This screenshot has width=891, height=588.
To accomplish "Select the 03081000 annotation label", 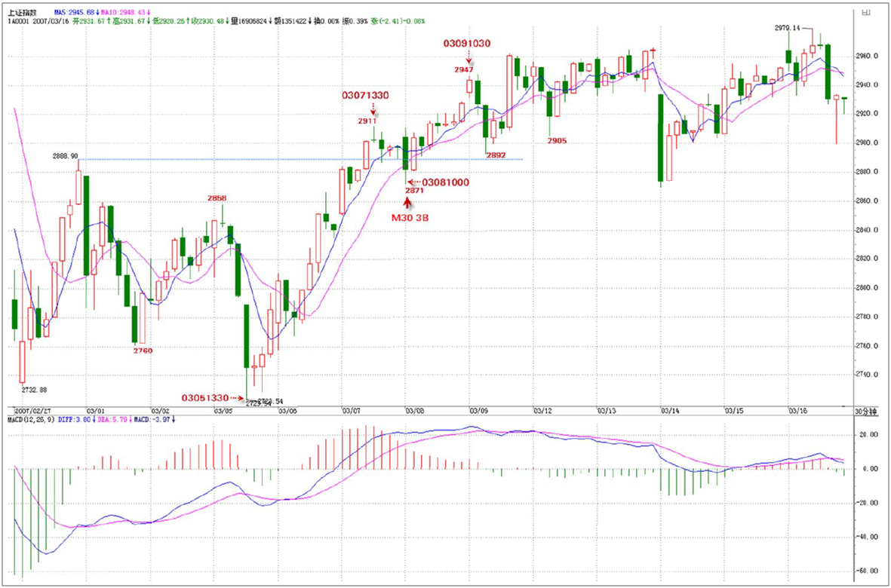I will coord(445,182).
